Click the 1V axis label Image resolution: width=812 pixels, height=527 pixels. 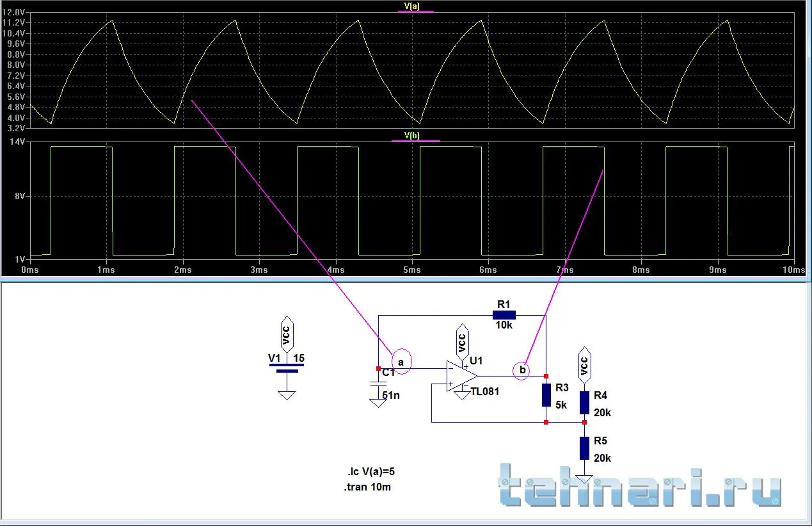pyautogui.click(x=19, y=259)
